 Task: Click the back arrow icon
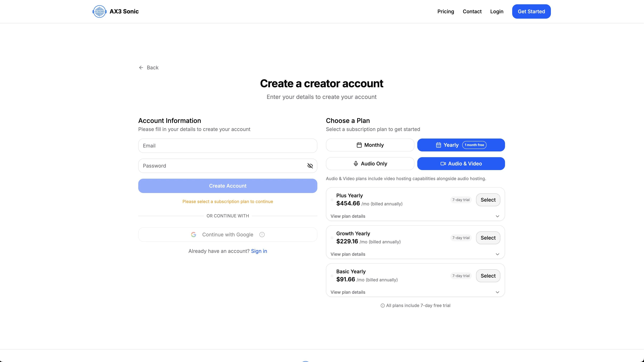(141, 68)
